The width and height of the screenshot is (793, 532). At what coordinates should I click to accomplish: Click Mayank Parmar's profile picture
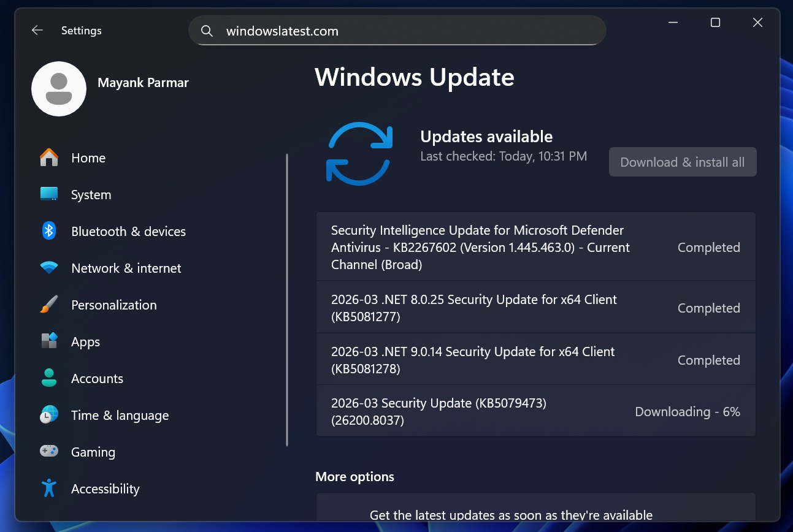(x=59, y=89)
